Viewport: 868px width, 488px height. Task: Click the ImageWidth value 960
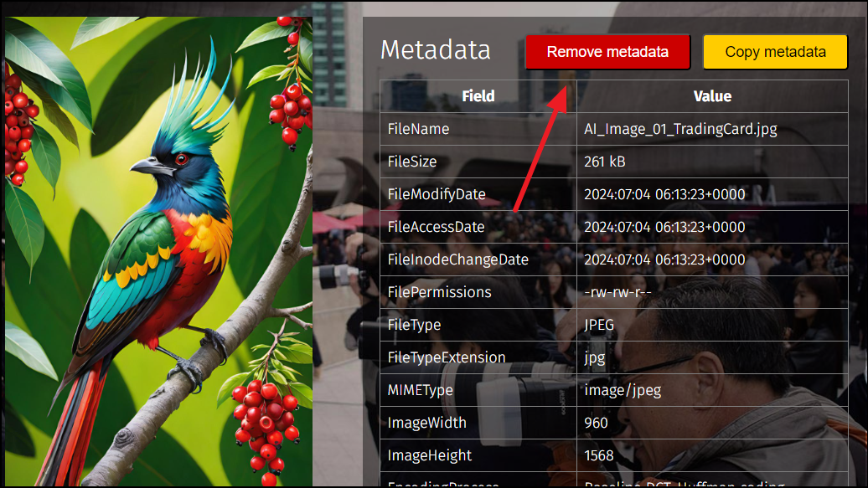(x=596, y=423)
